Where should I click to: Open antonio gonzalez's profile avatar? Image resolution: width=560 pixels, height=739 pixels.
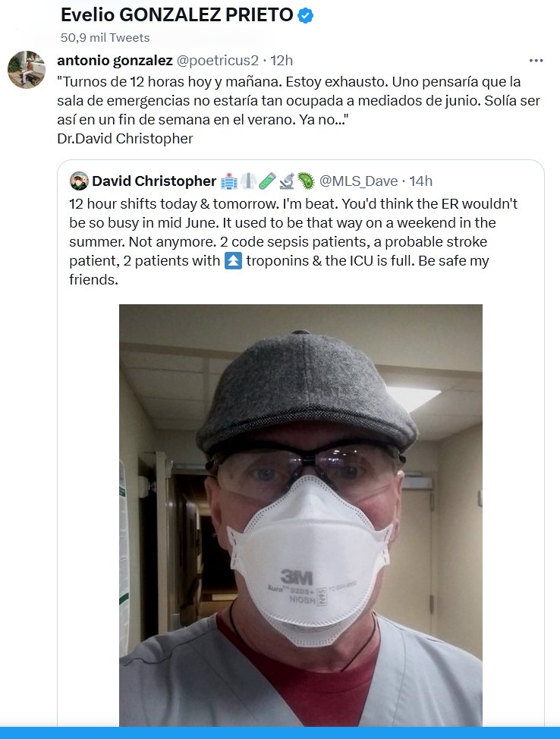coord(24,70)
